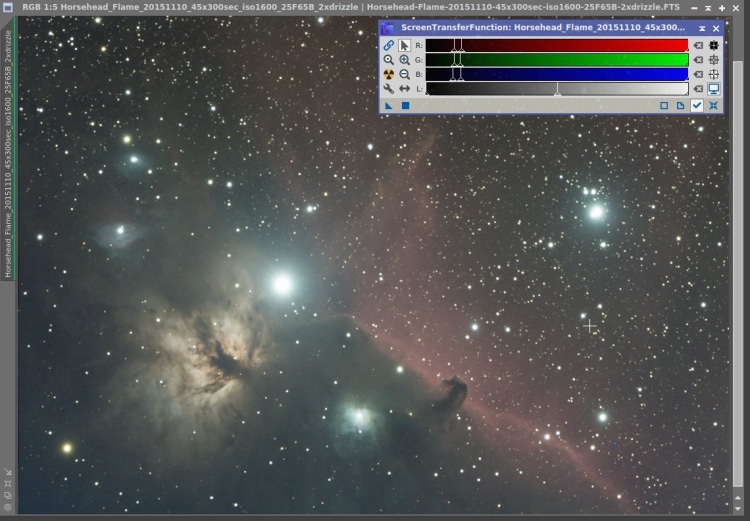The height and width of the screenshot is (521, 750).
Task: Enable the STF display monitor icon
Action: click(x=714, y=89)
